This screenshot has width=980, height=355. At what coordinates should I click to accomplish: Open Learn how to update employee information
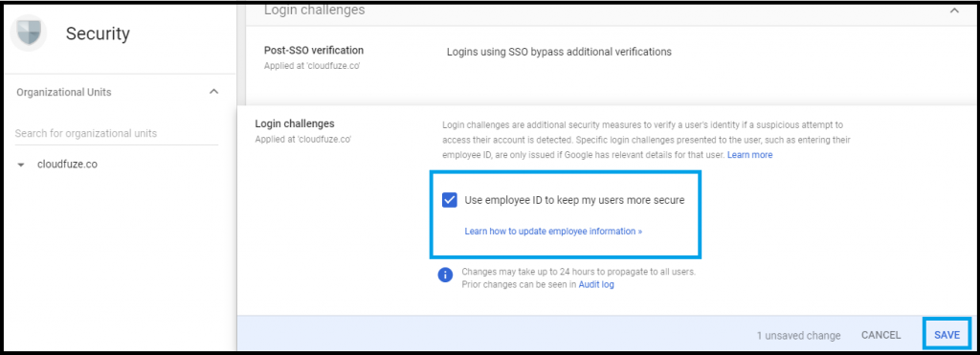coord(553,231)
